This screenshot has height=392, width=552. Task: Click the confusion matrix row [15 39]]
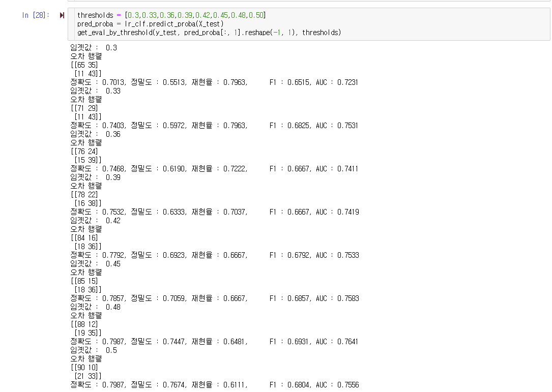click(x=88, y=160)
